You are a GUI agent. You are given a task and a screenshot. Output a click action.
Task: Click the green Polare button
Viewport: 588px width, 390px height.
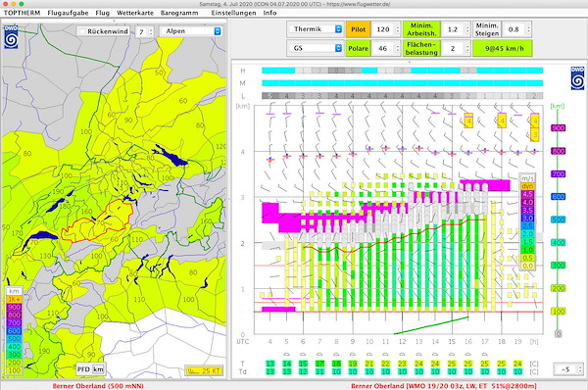coord(358,48)
